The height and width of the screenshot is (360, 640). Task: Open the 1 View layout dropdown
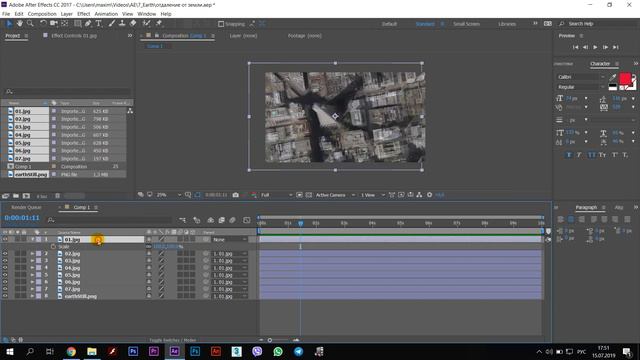pyautogui.click(x=372, y=195)
